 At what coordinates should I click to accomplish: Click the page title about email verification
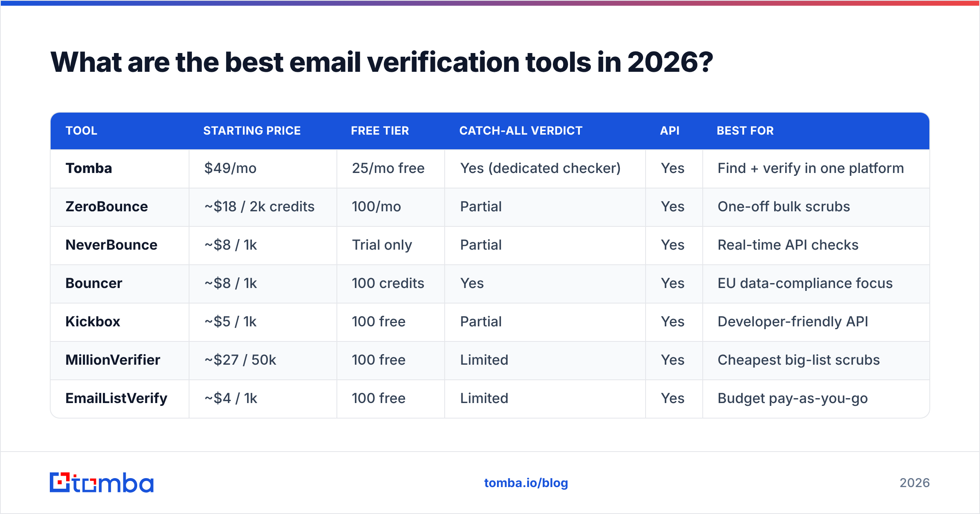point(382,62)
